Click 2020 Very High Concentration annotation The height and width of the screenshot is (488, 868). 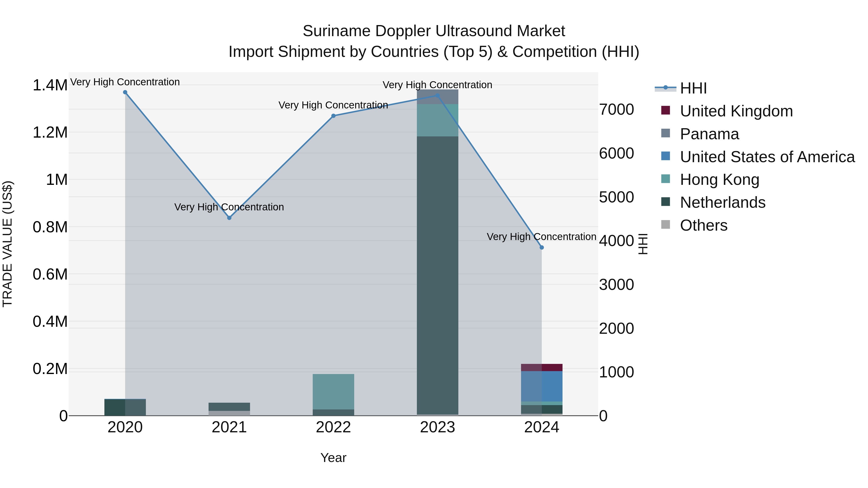(x=125, y=82)
